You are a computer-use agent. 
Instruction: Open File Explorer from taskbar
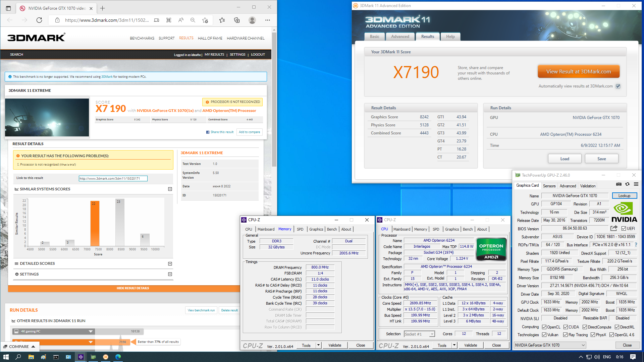point(31,357)
